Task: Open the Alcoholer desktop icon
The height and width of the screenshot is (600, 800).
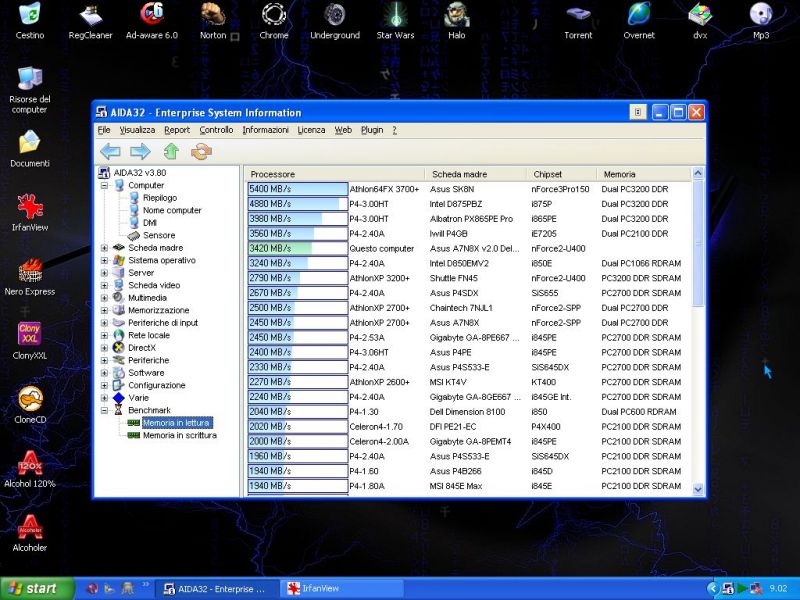Action: (30, 533)
